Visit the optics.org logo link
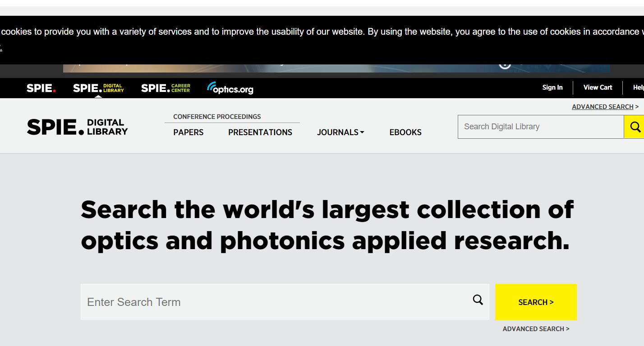644x346 pixels. coord(230,88)
